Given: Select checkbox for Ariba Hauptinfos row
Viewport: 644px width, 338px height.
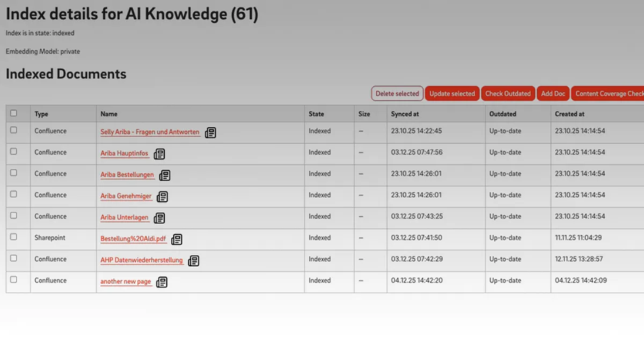Looking at the screenshot, I should 14,151.
